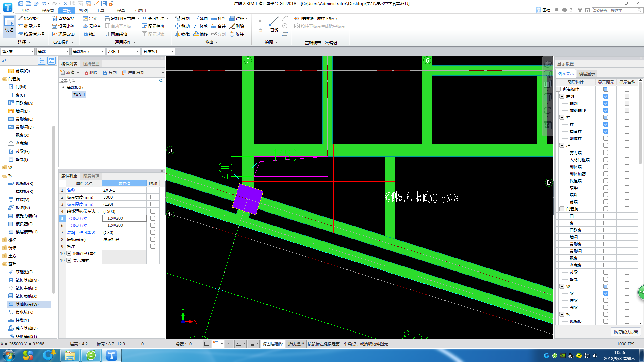
Task: Expand 钢筋业务属性 property group
Action: [x=69, y=254]
